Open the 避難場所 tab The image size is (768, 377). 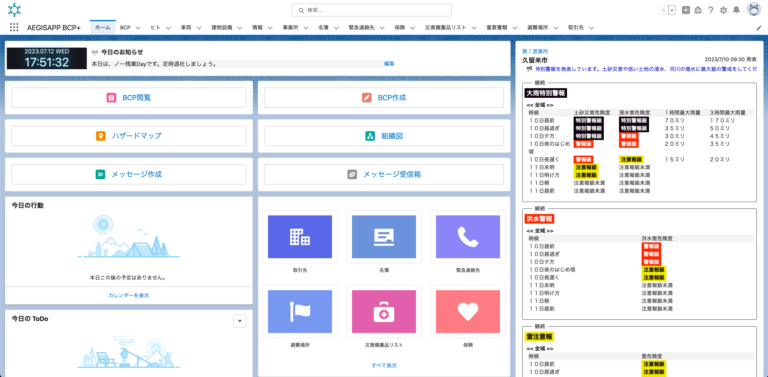click(538, 27)
